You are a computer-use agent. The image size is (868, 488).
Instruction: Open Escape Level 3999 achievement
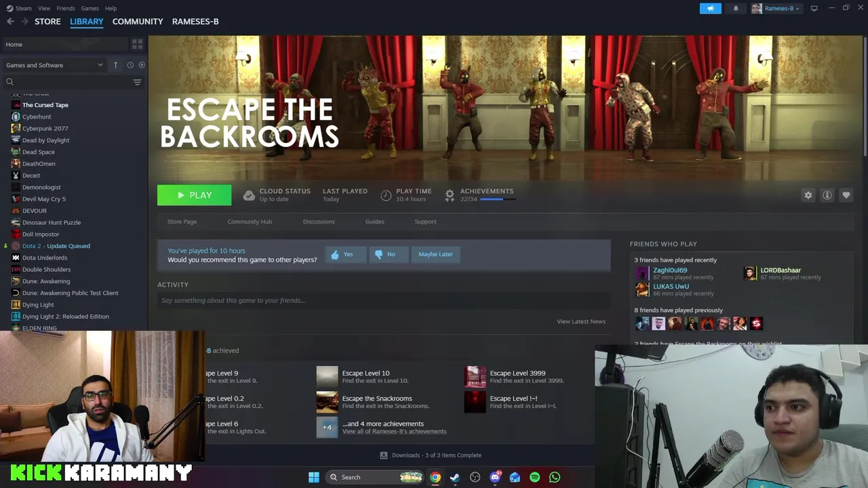pos(517,373)
